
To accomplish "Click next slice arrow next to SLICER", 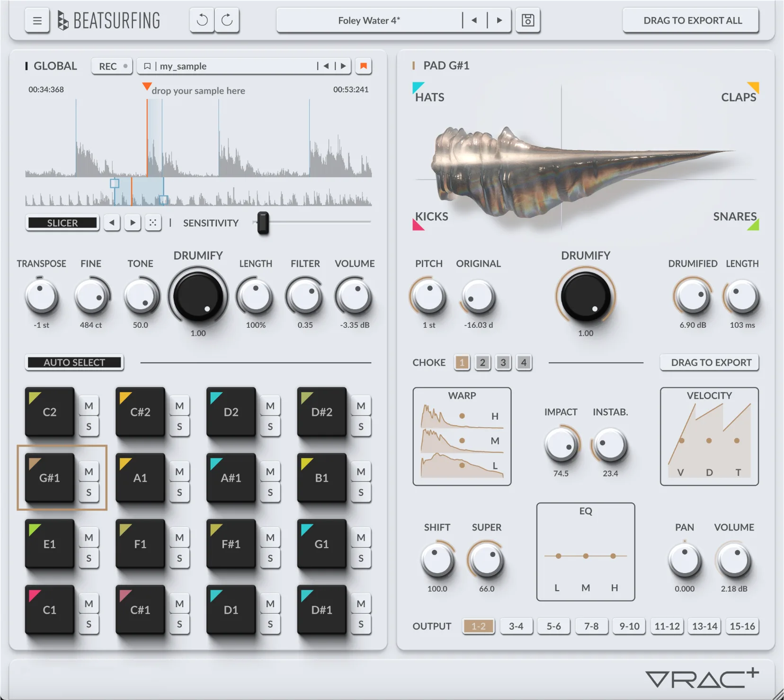I will click(x=133, y=223).
